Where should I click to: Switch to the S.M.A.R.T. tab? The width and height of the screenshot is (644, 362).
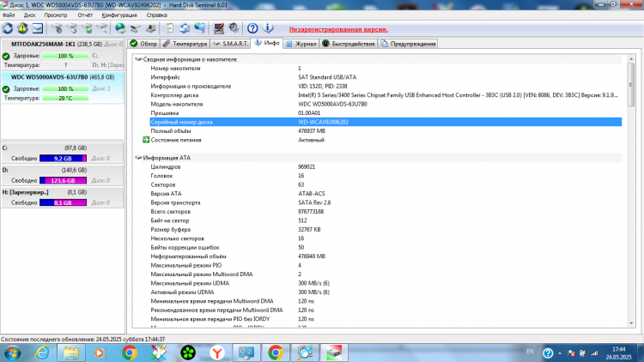230,44
